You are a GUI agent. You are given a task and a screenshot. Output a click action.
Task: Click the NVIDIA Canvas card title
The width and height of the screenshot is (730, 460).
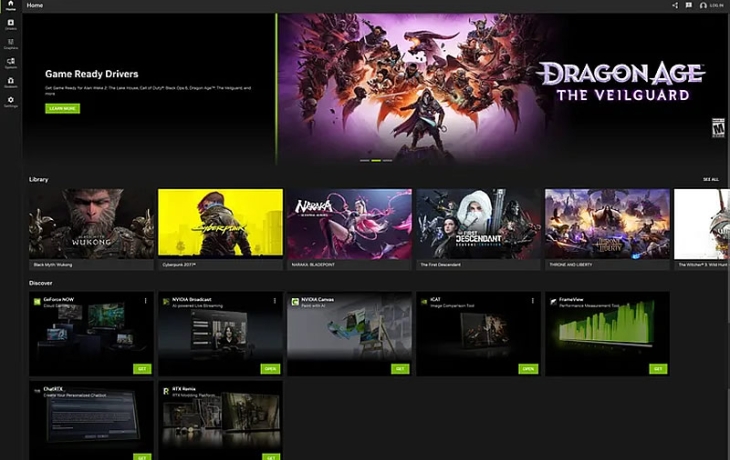click(318, 299)
